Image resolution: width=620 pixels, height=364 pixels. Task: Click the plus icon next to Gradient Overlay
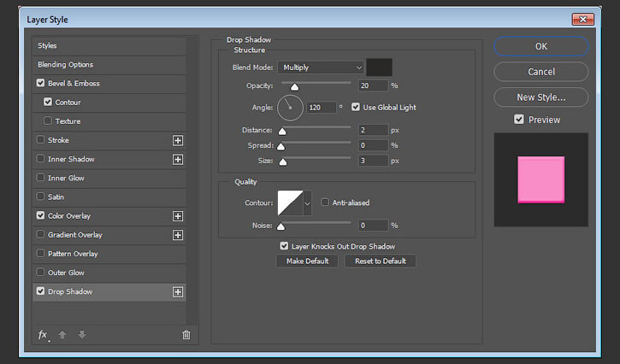[178, 235]
